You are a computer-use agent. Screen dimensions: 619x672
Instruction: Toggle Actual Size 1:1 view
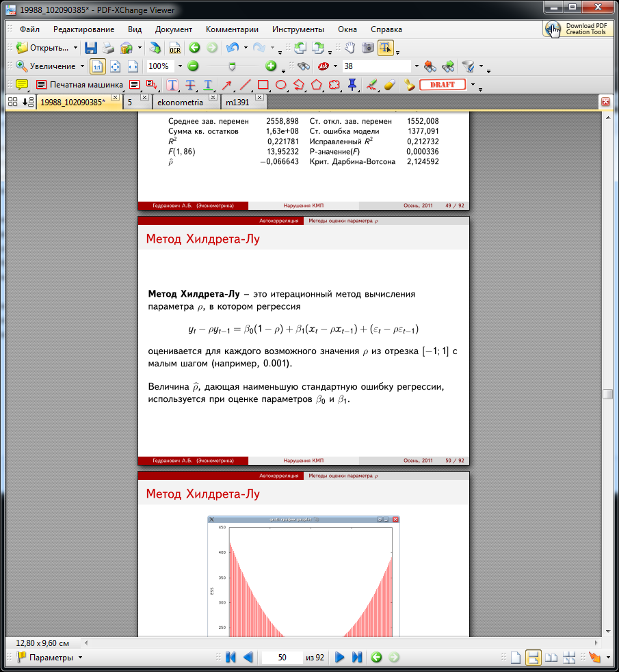[97, 66]
